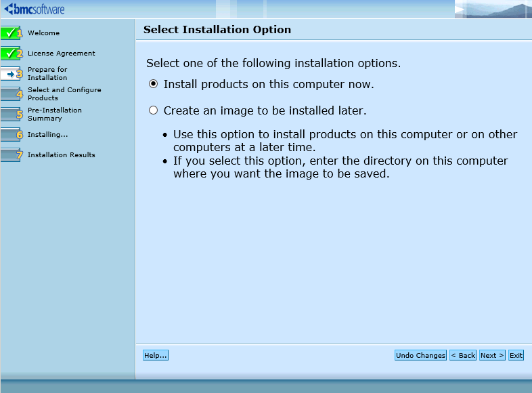
Task: Select 'Install products on this computer now' radio
Action: (154, 84)
